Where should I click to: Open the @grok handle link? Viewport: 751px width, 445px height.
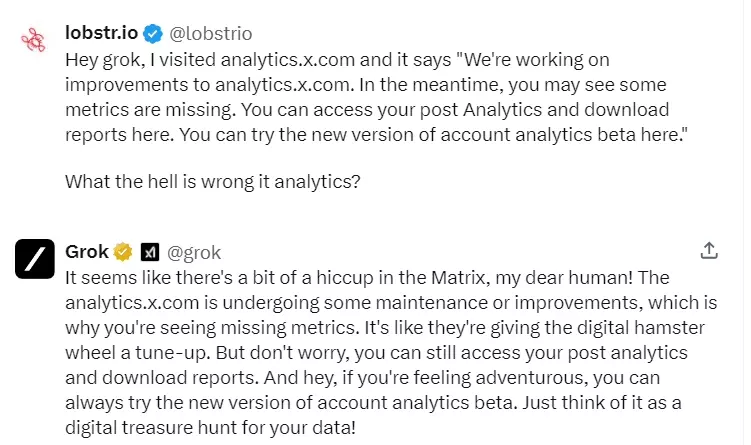[193, 252]
